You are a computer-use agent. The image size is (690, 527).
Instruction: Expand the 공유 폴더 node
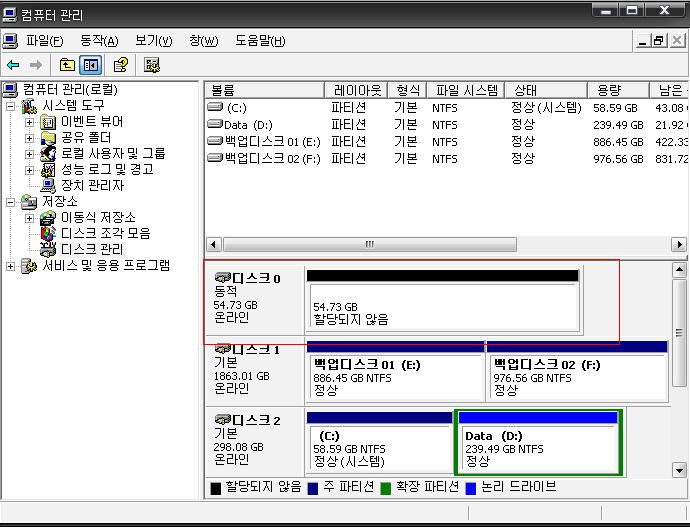coord(29,138)
